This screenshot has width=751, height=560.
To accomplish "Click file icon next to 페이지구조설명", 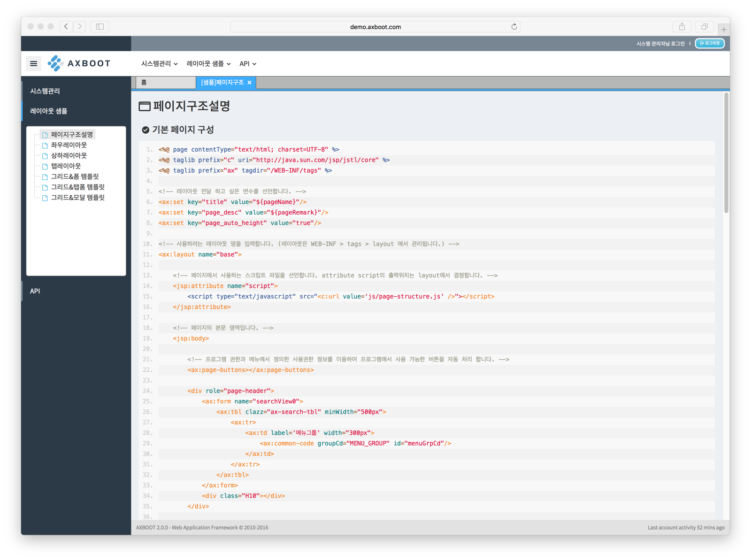I will (x=45, y=135).
